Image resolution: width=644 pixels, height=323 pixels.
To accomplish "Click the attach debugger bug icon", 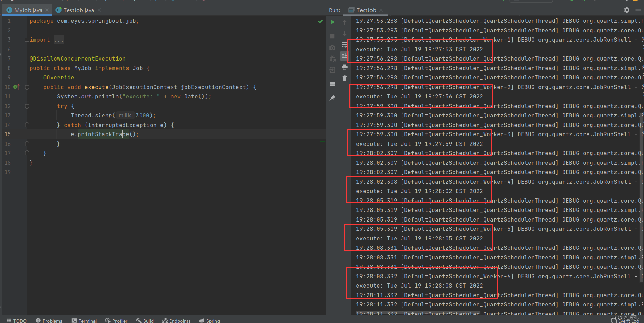I will [x=332, y=59].
